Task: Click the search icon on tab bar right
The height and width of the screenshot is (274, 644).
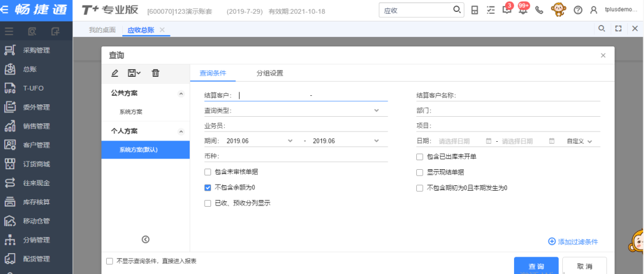Action: [601, 29]
